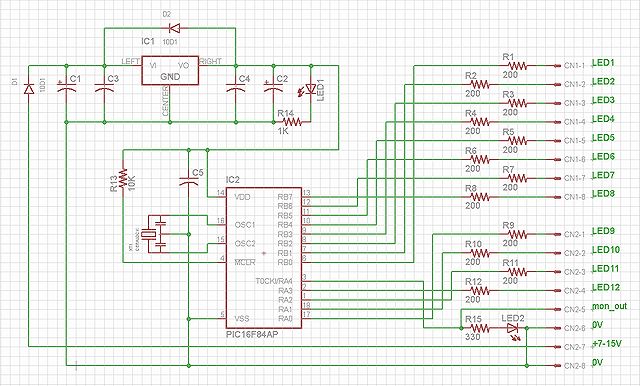This screenshot has height=386, width=640.
Task: Click the CN2-8 connector pin
Action: [558, 366]
